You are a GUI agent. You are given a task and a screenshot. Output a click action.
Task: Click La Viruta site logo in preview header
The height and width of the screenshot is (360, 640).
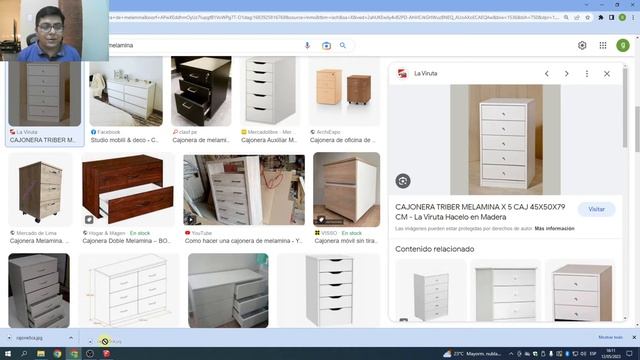coord(402,73)
